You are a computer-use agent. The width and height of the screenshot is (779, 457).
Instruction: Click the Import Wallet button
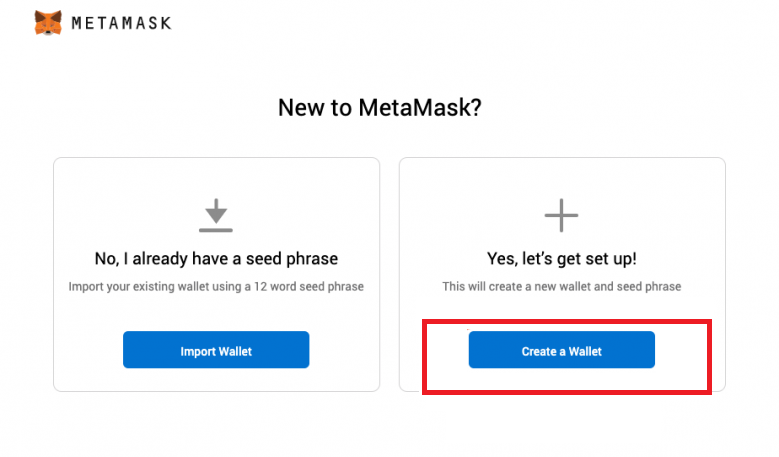click(216, 350)
